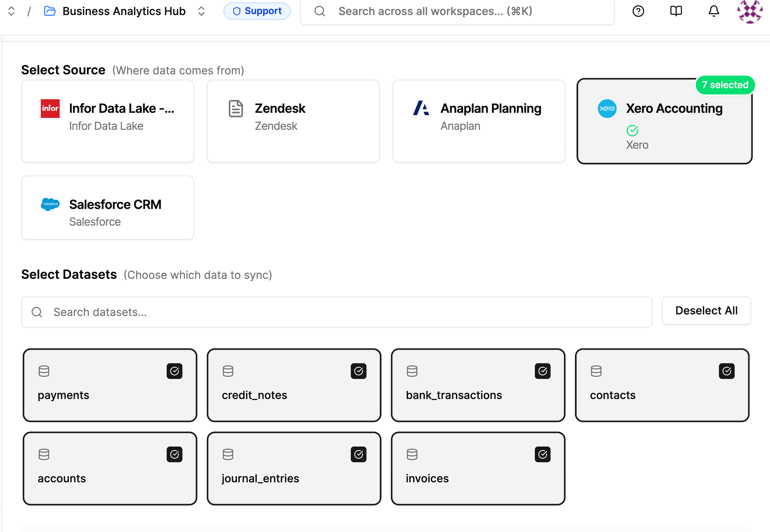Uncheck the payments dataset checkbox
The height and width of the screenshot is (532, 770).
point(175,371)
